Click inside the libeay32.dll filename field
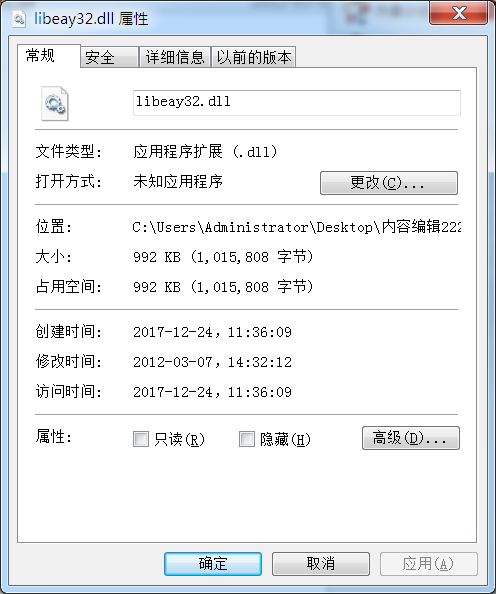Viewport: 496px width, 594px height. pyautogui.click(x=297, y=103)
